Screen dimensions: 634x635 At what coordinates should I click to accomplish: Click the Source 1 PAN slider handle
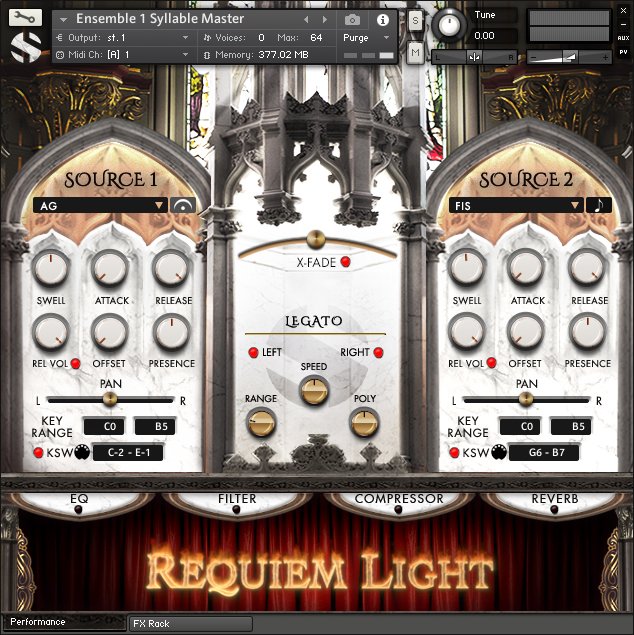tap(109, 398)
